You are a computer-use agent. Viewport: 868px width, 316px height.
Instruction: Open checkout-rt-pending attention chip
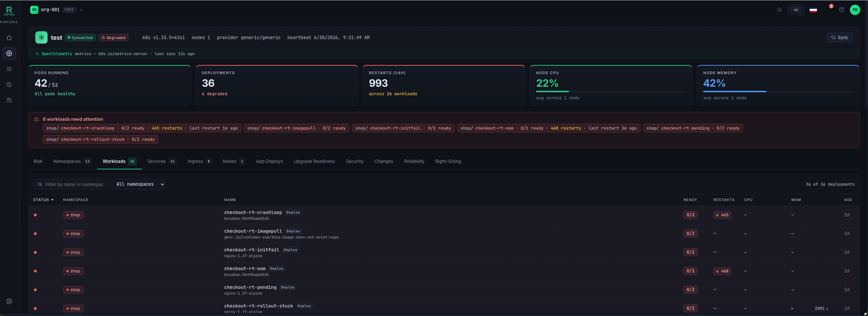click(x=693, y=128)
